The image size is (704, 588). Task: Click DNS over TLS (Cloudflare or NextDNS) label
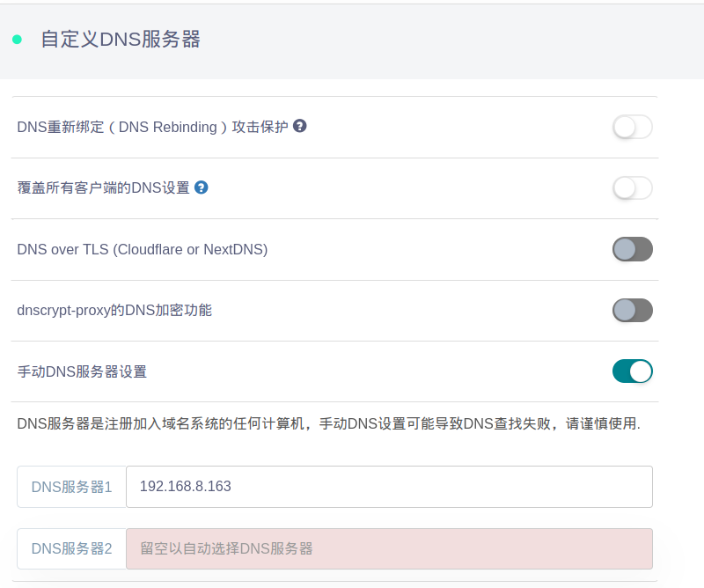tap(142, 249)
